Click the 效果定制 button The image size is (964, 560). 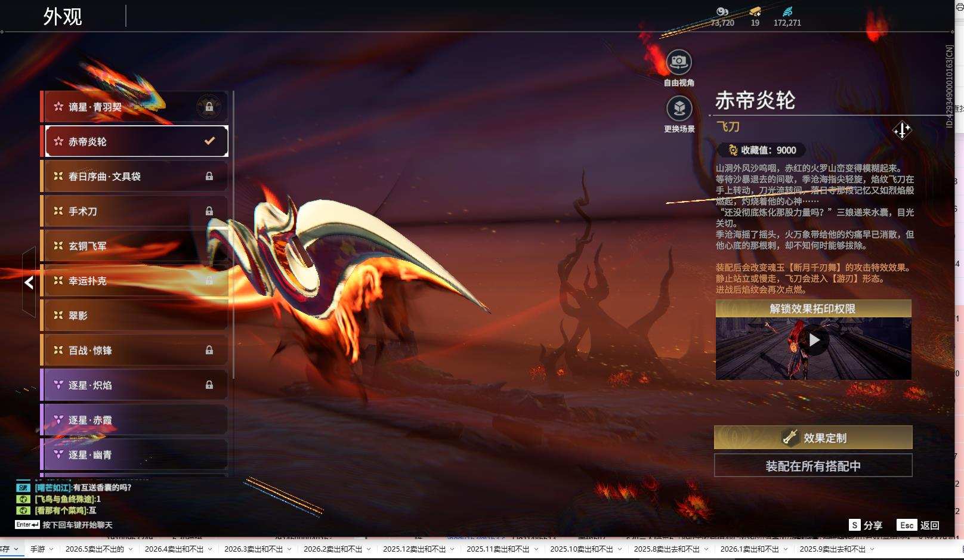[813, 438]
